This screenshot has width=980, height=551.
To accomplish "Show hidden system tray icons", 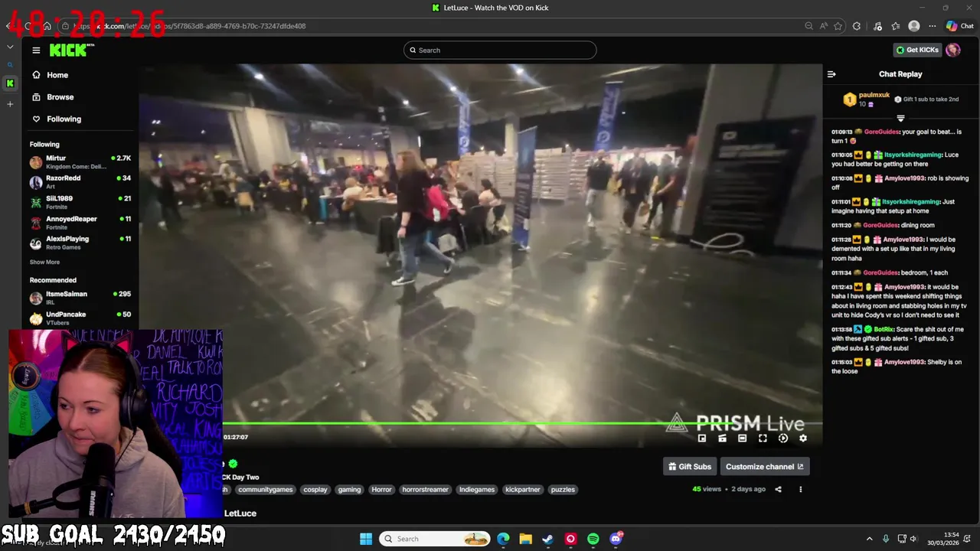I will [869, 539].
